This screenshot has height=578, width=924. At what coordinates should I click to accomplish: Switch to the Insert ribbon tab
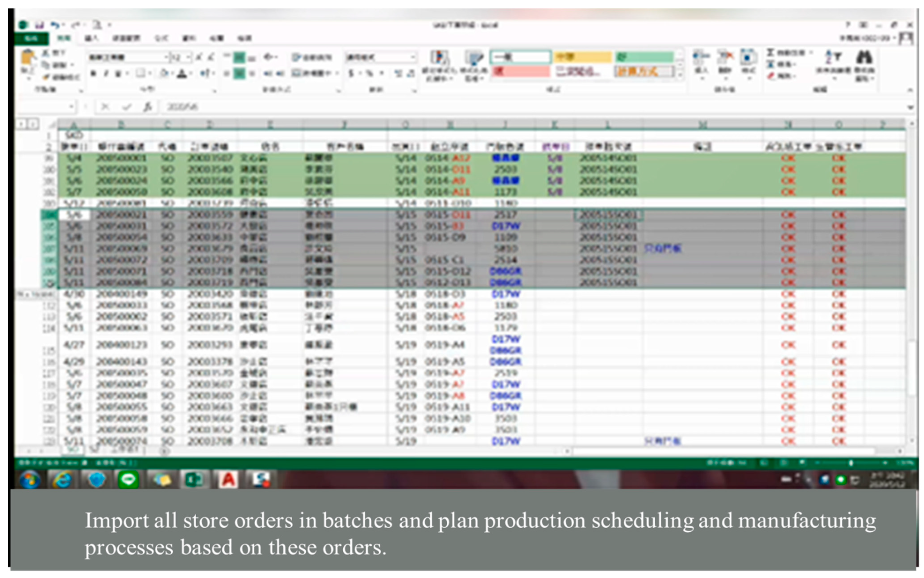pos(91,38)
